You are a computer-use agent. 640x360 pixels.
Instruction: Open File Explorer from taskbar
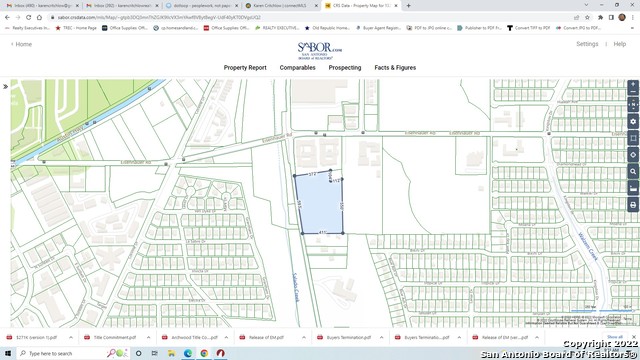[171, 353]
